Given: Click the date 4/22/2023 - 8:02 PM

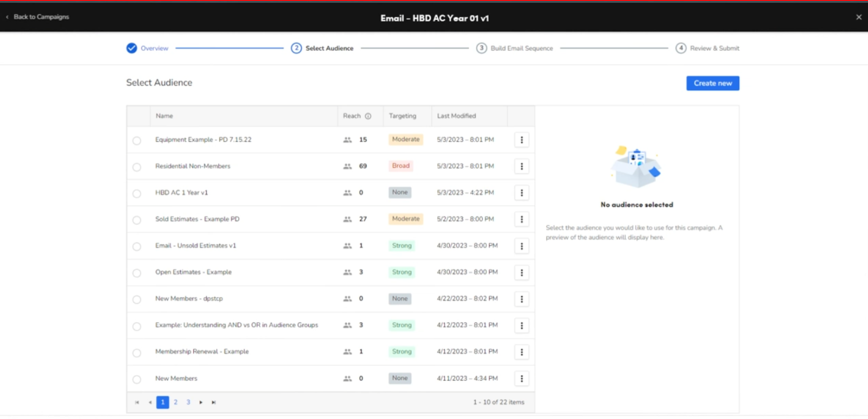Looking at the screenshot, I should (467, 299).
